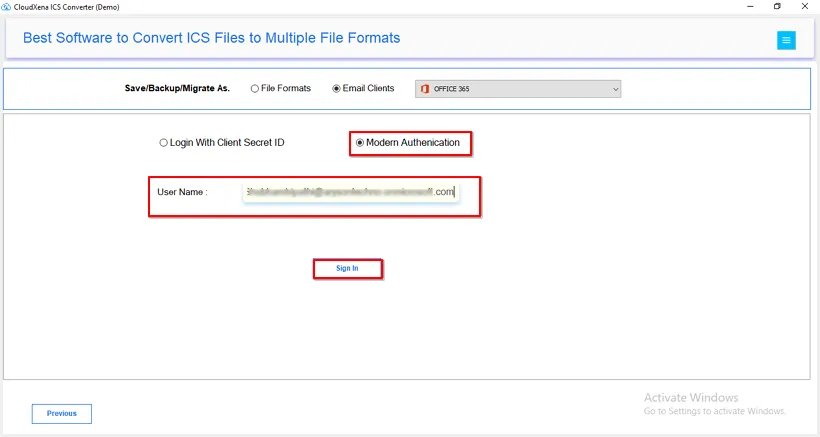Image resolution: width=820 pixels, height=437 pixels.
Task: Click the Sign In button
Action: pos(347,269)
